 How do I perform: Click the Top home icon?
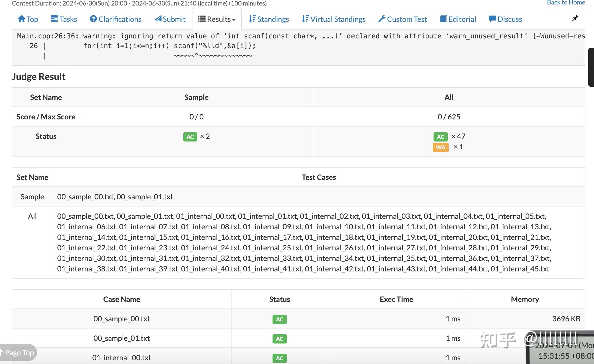[x=21, y=19]
